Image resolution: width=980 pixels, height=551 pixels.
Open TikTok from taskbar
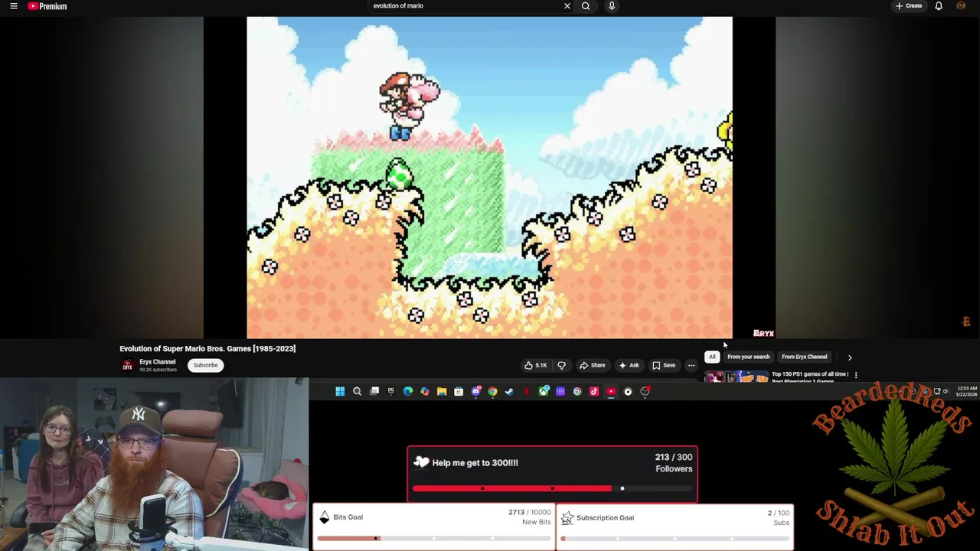(594, 392)
